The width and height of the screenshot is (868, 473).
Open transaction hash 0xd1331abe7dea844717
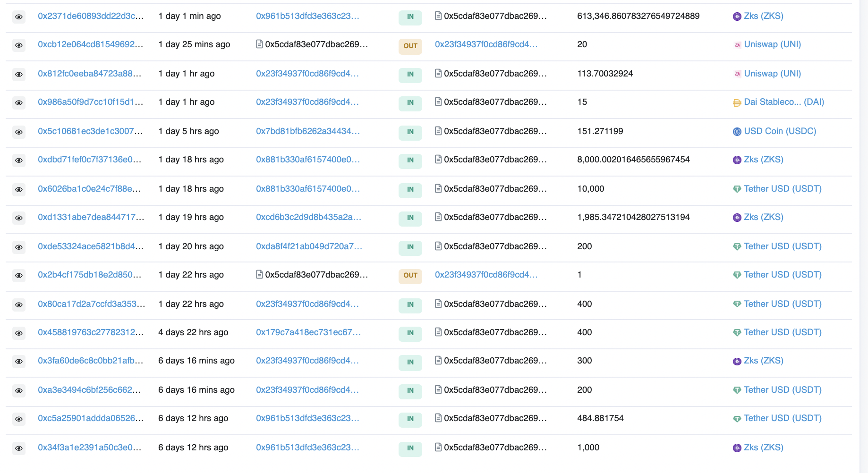coord(91,217)
